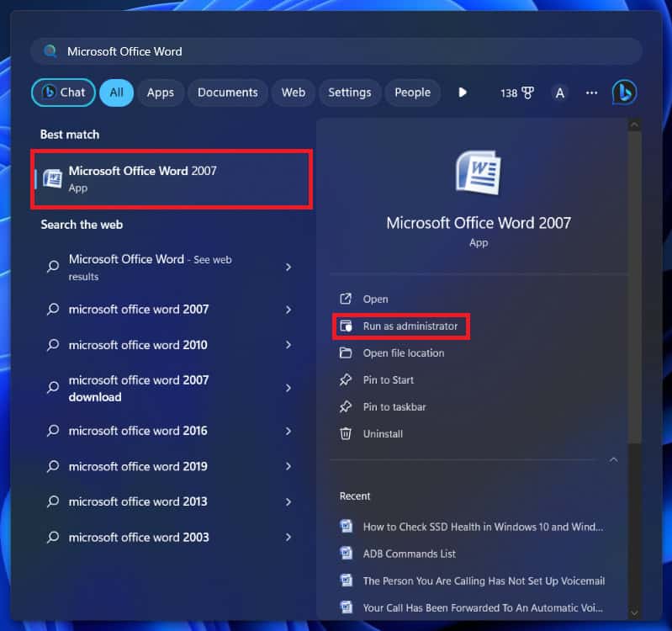672x631 pixels.
Task: Expand arrow for 'See web results' suggestion
Action: pos(288,268)
